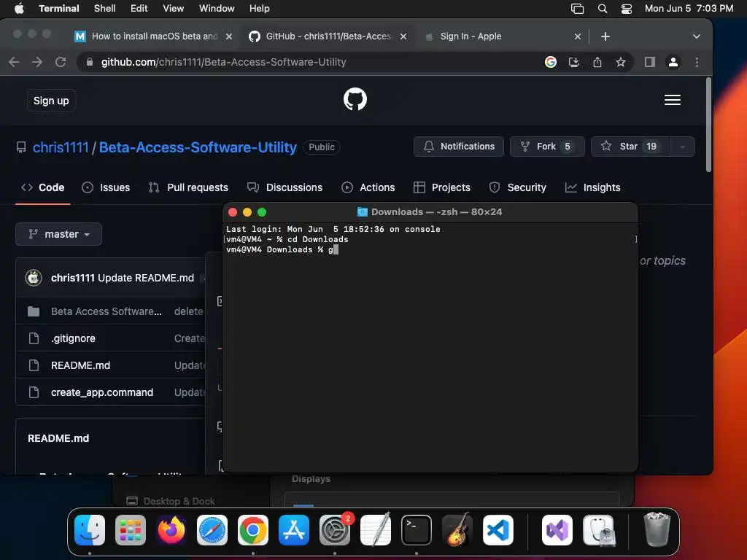
Task: Click the Chrome back arrow
Action: 14,62
